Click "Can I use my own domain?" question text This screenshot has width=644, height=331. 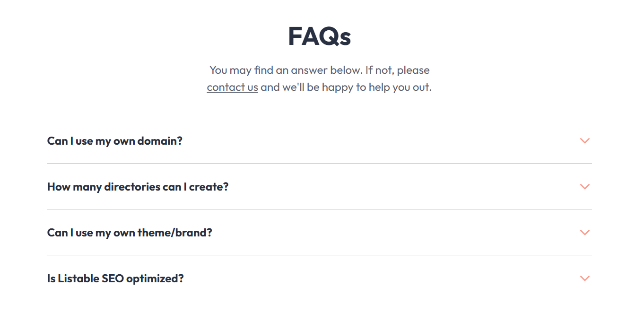tap(114, 141)
